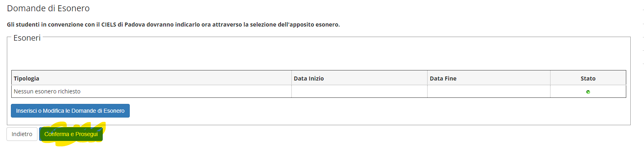Image resolution: width=644 pixels, height=155 pixels.
Task: Click the Conferma e Prosegui button
Action: [71, 134]
